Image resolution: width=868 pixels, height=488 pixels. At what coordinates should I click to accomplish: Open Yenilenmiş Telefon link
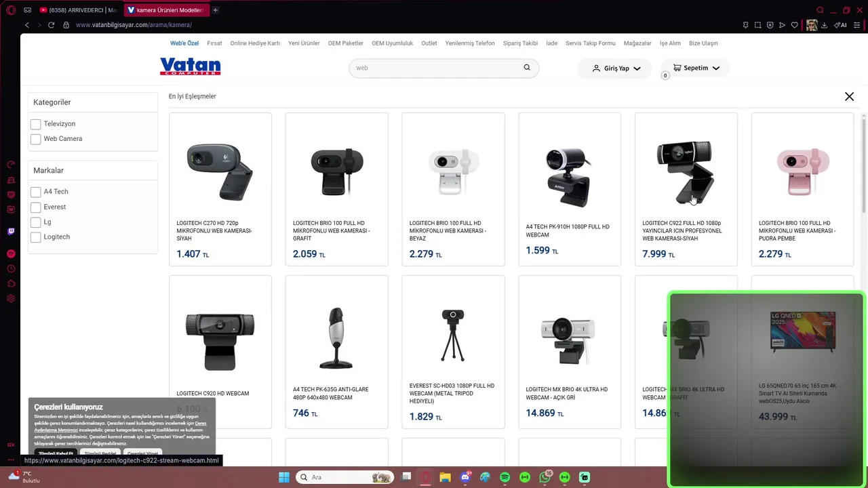(470, 43)
